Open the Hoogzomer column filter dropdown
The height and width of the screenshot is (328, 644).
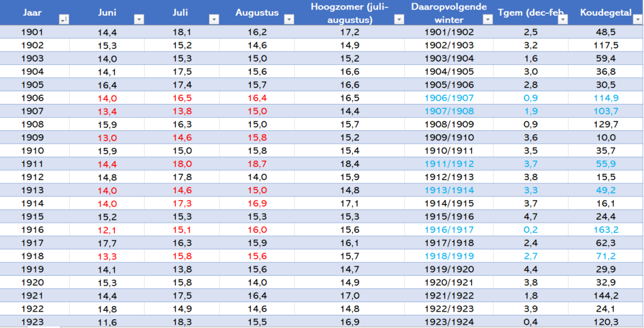(x=399, y=20)
